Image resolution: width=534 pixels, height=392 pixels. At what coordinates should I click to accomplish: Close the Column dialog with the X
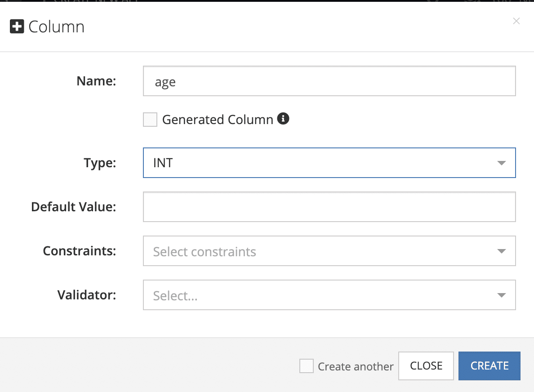(516, 21)
